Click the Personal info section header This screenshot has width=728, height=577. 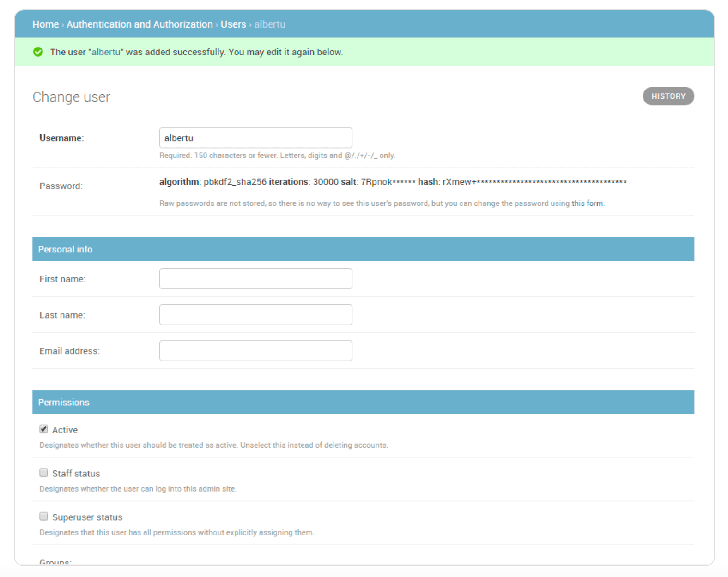pos(65,249)
